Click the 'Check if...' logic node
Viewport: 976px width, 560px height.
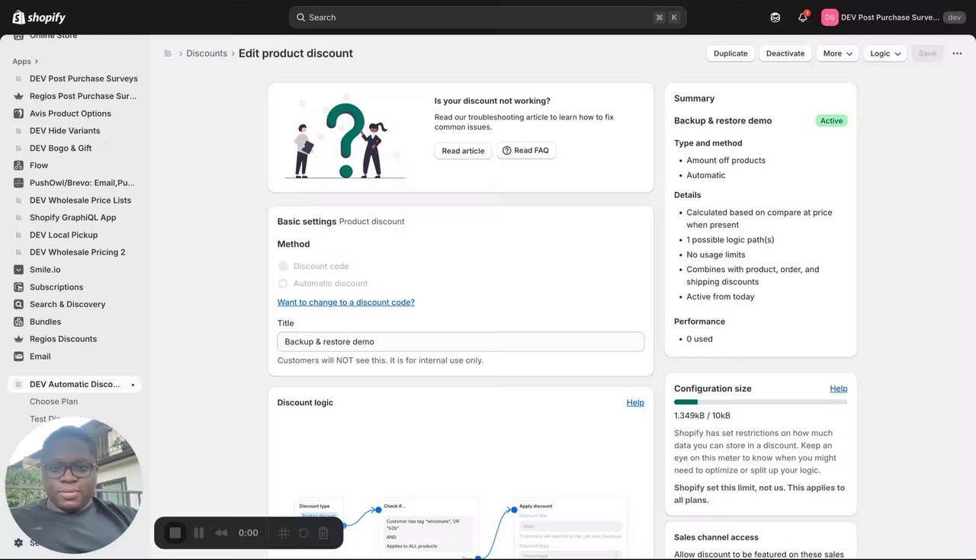point(429,528)
